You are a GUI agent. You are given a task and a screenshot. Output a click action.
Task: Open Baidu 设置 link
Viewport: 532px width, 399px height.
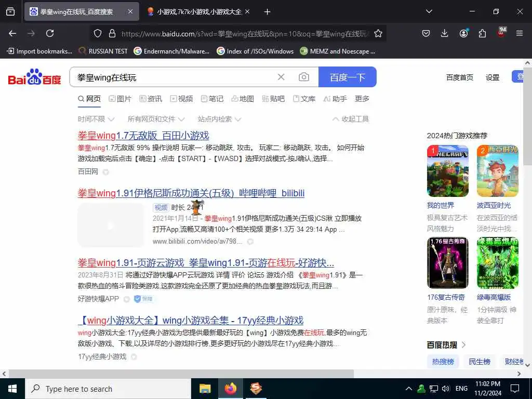(x=493, y=77)
